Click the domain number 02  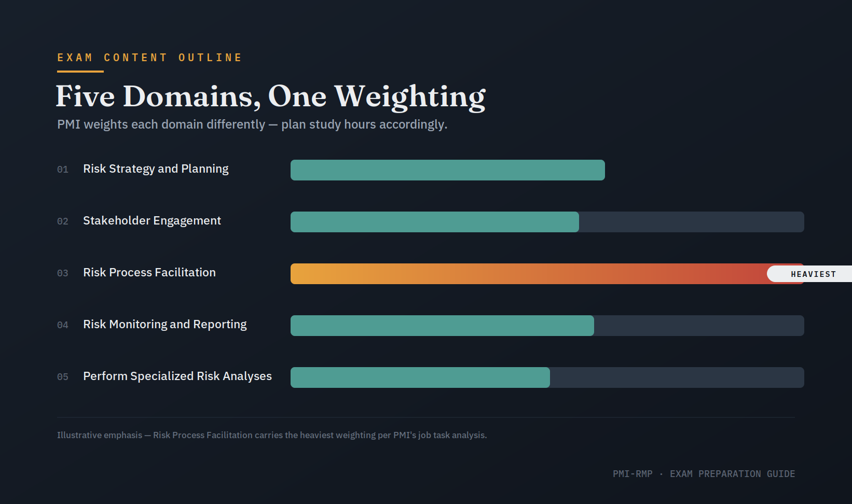tap(63, 221)
